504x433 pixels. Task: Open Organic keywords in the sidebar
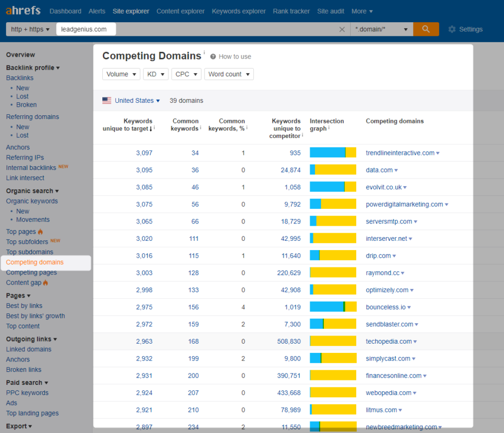(x=32, y=201)
